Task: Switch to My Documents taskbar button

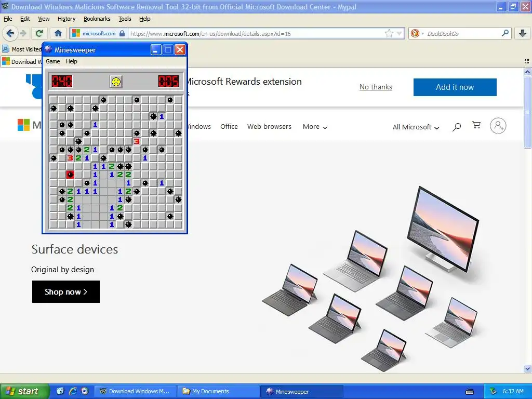Action: [x=219, y=391]
